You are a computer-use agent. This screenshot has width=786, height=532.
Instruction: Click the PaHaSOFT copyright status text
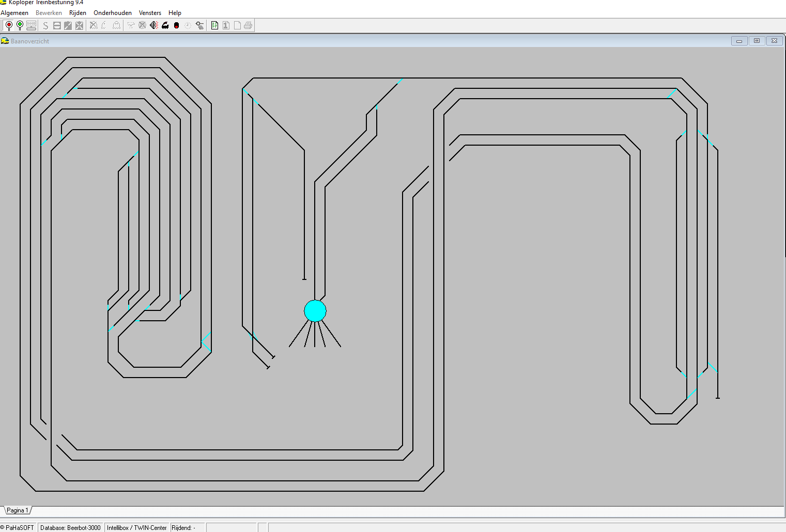click(x=17, y=528)
